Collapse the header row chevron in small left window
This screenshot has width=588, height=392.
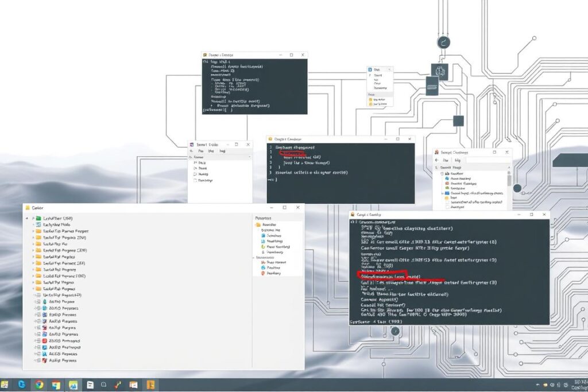[x=249, y=157]
